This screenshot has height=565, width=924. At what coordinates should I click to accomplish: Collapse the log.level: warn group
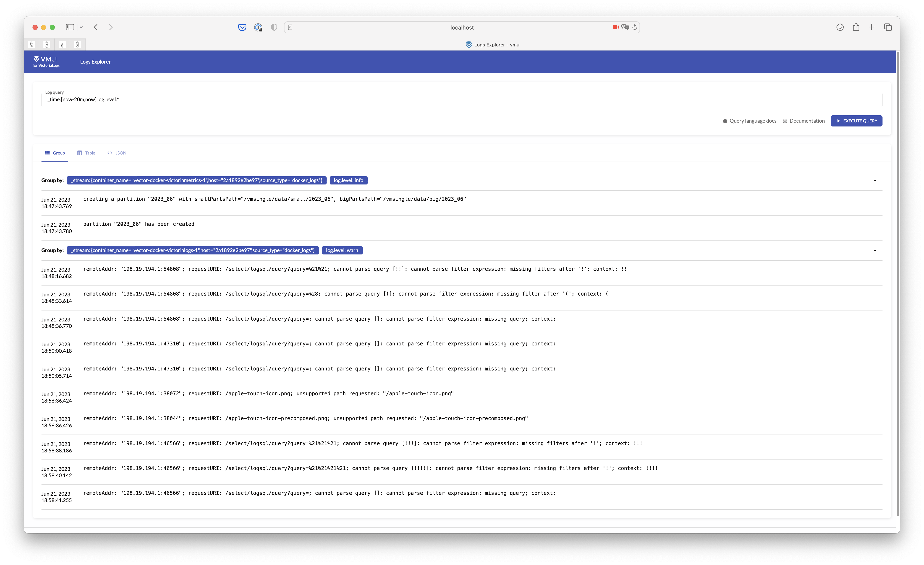(x=875, y=250)
